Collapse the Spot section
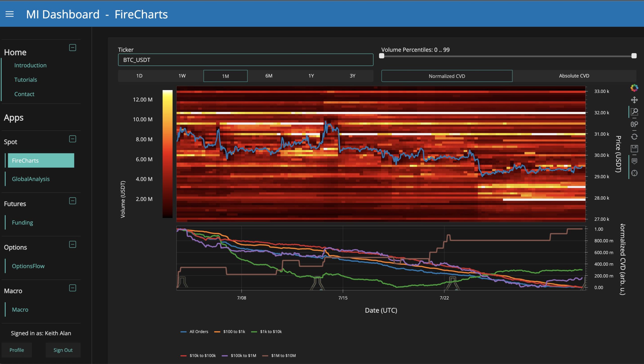Image resolution: width=644 pixels, height=364 pixels. coord(72,139)
